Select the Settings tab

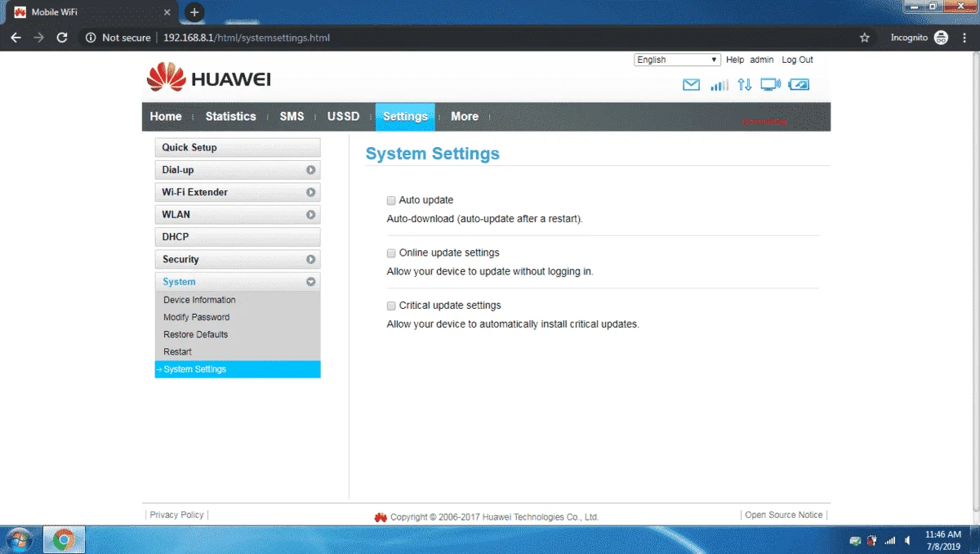[405, 117]
